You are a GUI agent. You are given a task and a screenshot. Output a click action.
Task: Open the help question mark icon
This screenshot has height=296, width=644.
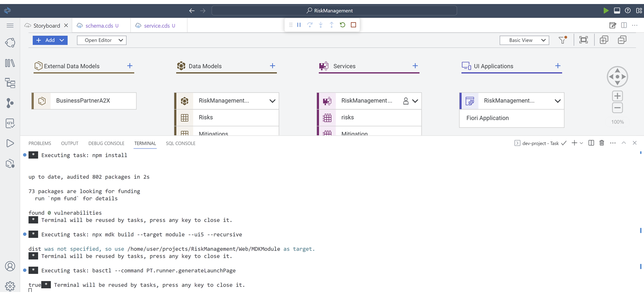[628, 10]
